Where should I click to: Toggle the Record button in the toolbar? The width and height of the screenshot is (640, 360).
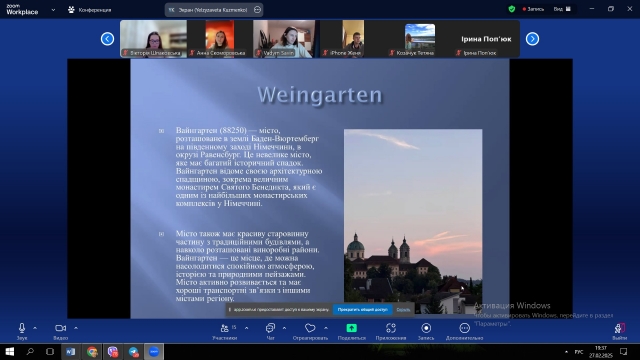point(426,328)
